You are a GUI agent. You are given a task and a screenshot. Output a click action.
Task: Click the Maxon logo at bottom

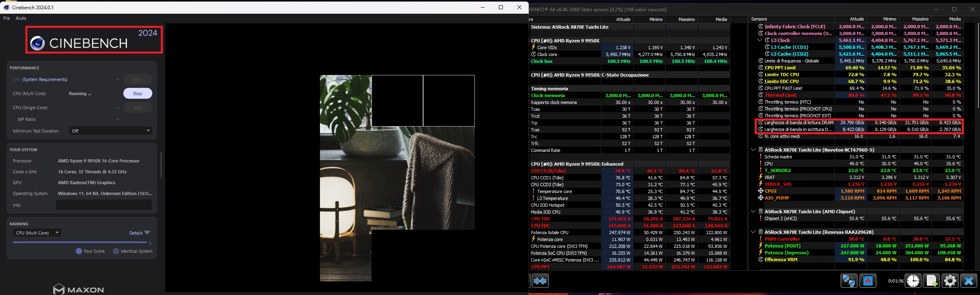point(79,289)
